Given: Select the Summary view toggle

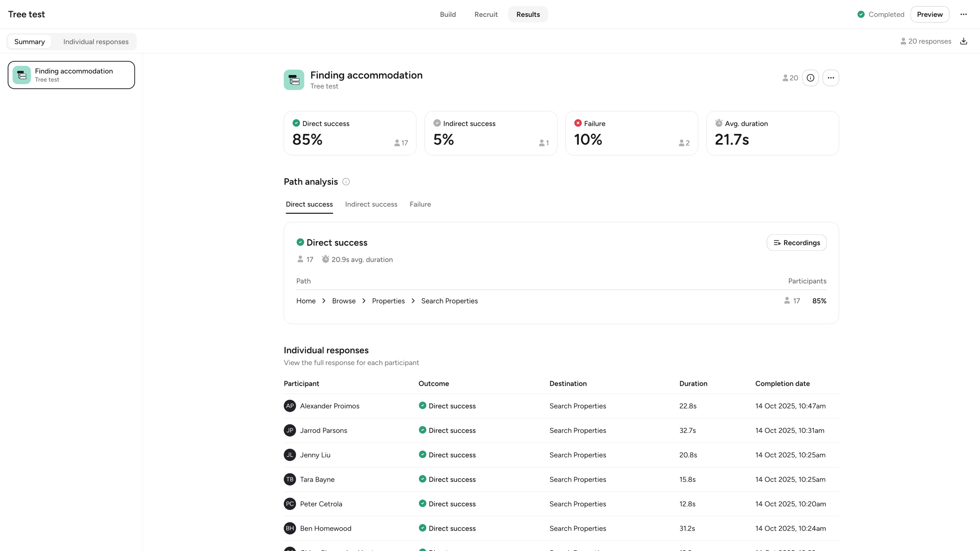Looking at the screenshot, I should pyautogui.click(x=29, y=42).
